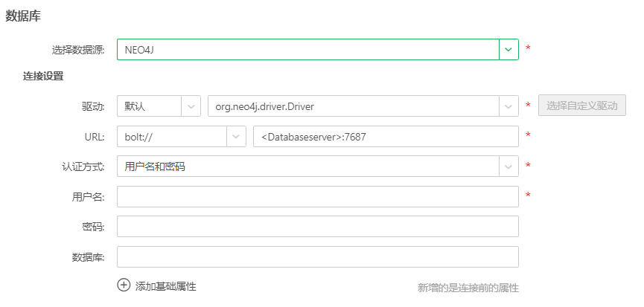
Task: Focus the 用户名 input field
Action: [317, 197]
